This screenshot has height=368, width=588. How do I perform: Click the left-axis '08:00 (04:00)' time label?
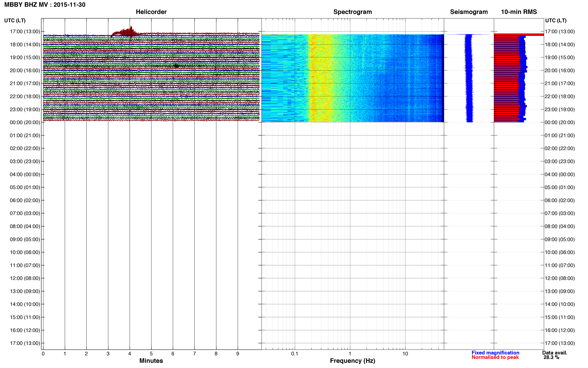[25, 226]
